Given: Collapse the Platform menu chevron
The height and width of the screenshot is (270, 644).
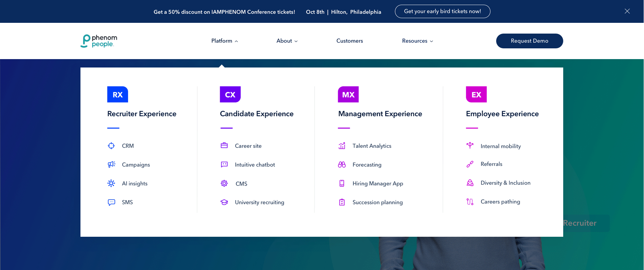Looking at the screenshot, I should coord(236,41).
